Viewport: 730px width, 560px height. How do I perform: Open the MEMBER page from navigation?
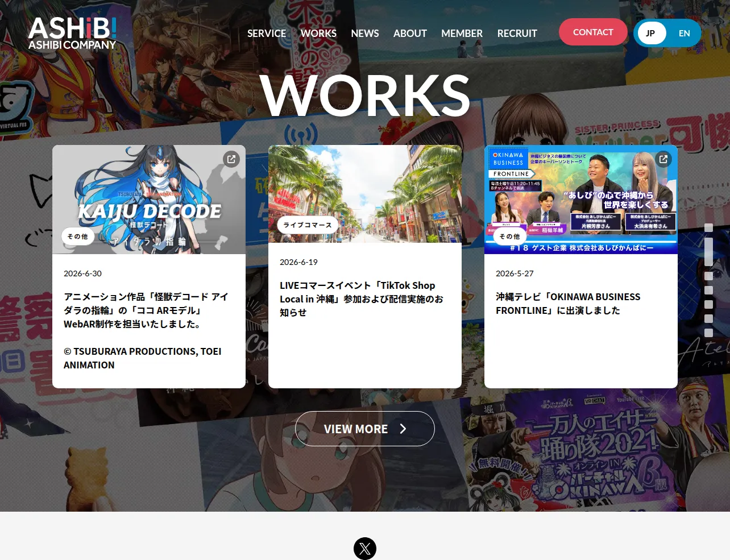pyautogui.click(x=462, y=34)
